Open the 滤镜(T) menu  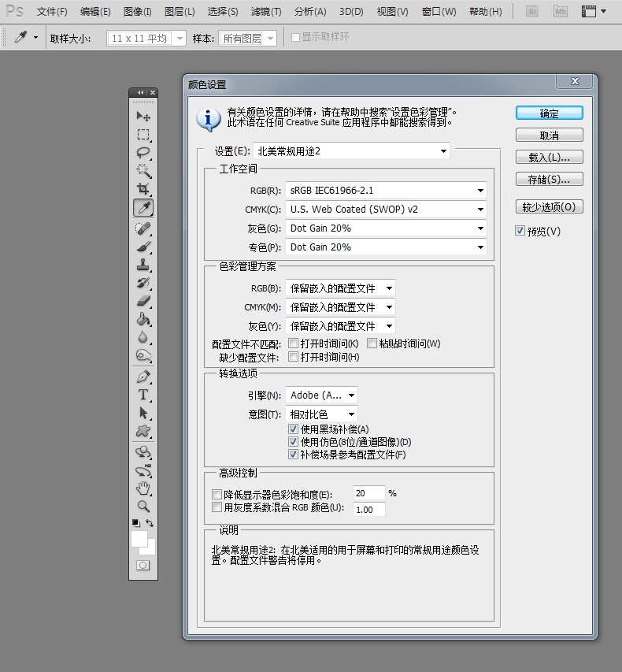(x=266, y=12)
